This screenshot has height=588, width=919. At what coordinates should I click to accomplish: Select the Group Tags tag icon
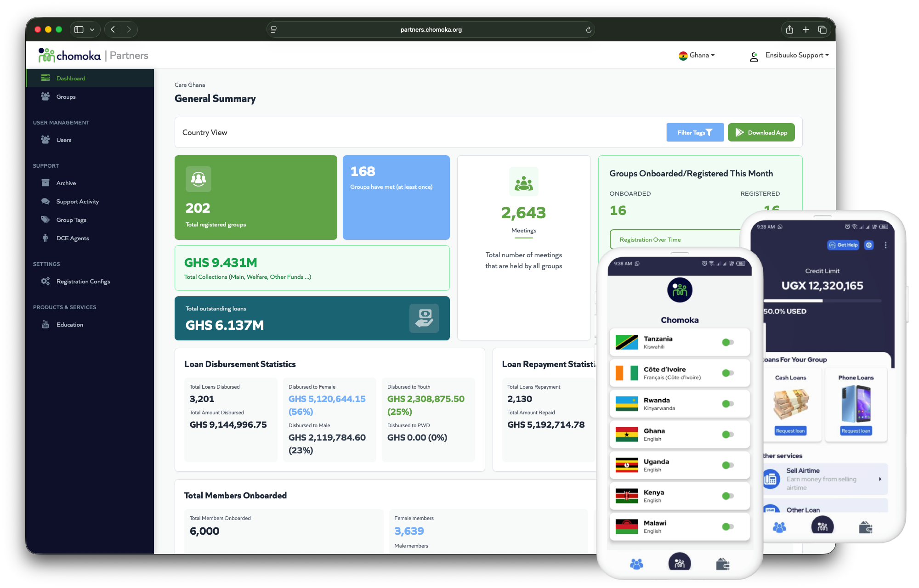pyautogui.click(x=45, y=220)
